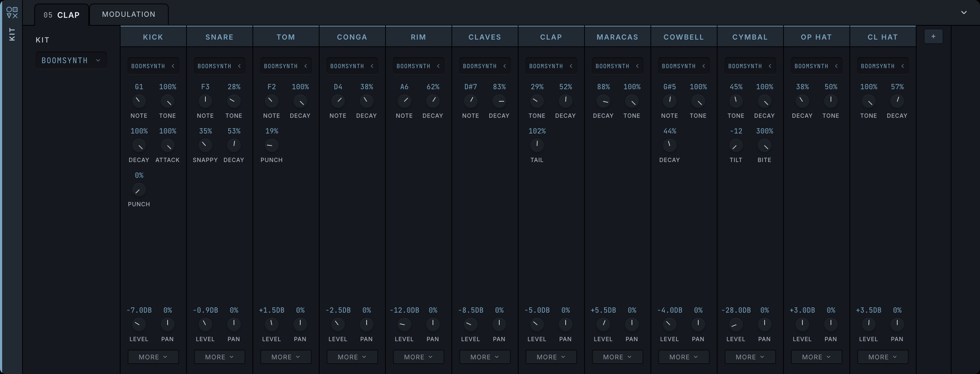Click the MARACAS LEVEL knob at +5.5DB
Screen dimensions: 980x374
(603, 324)
